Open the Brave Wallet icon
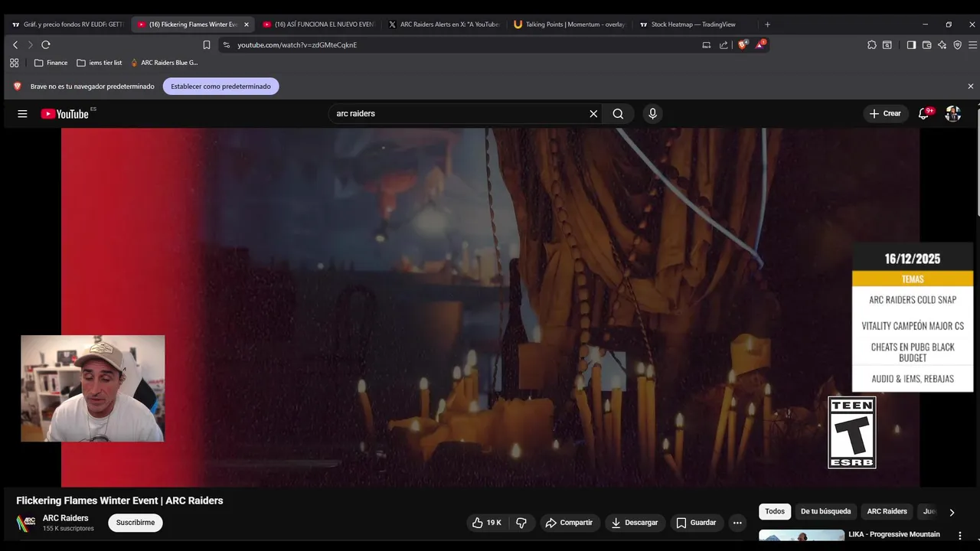980x551 pixels. (x=926, y=45)
